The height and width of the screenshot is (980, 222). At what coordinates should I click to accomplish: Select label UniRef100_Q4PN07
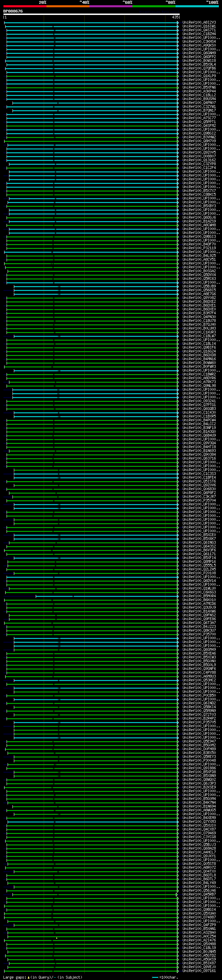199,103
